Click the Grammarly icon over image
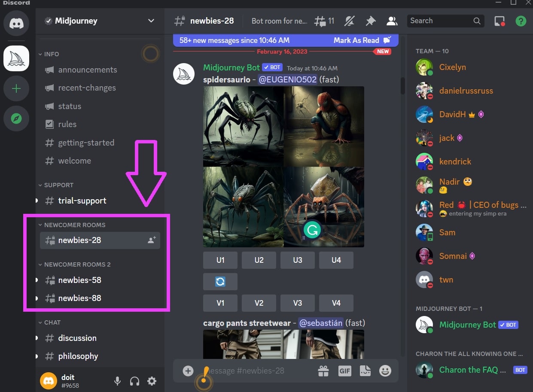 [x=312, y=230]
